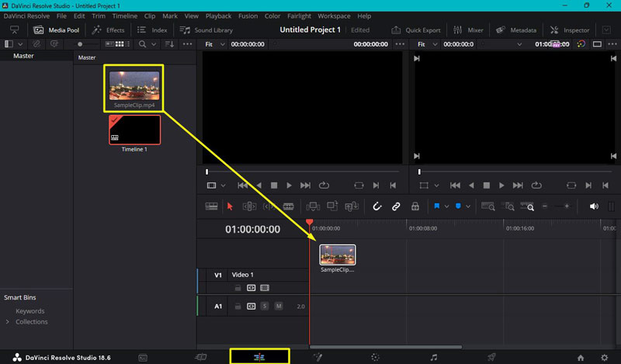The height and width of the screenshot is (364, 621).
Task: Go to the Color page icon
Action: click(375, 357)
